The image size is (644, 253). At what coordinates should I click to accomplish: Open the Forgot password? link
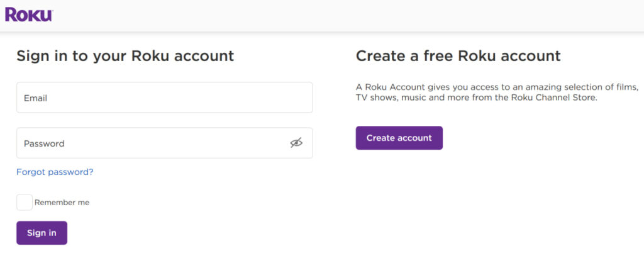tap(55, 172)
